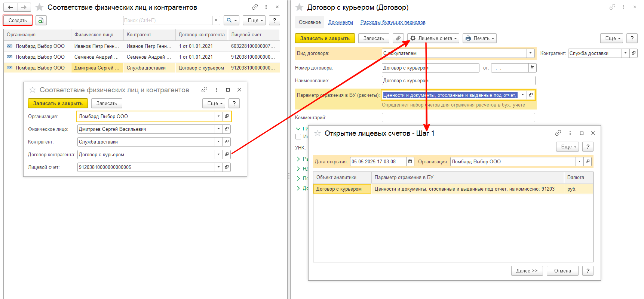Click the Наименование field

(x=458, y=80)
